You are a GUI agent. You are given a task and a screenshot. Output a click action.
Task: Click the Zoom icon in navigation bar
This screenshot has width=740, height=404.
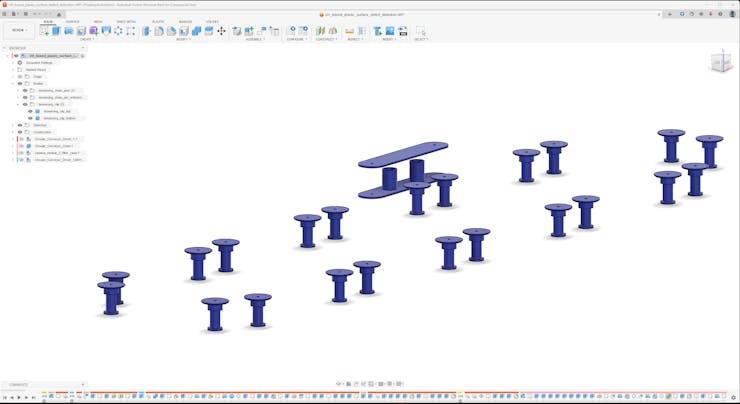click(x=364, y=384)
